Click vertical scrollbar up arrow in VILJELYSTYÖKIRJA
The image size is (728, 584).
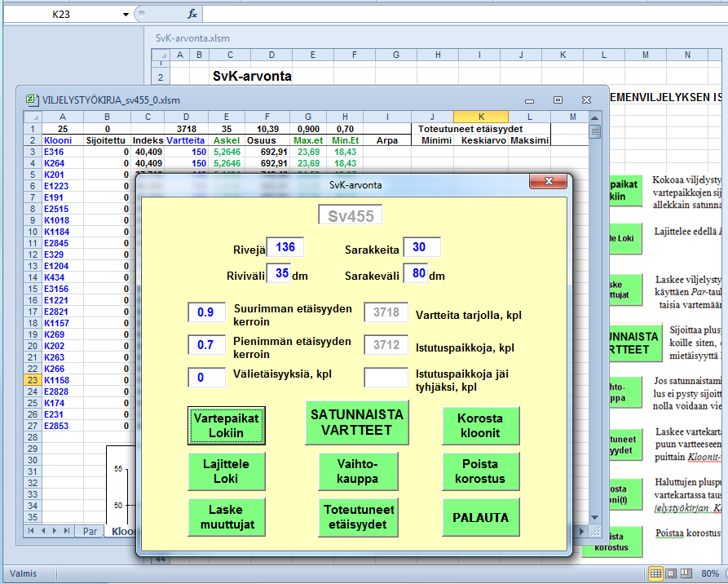pos(595,117)
